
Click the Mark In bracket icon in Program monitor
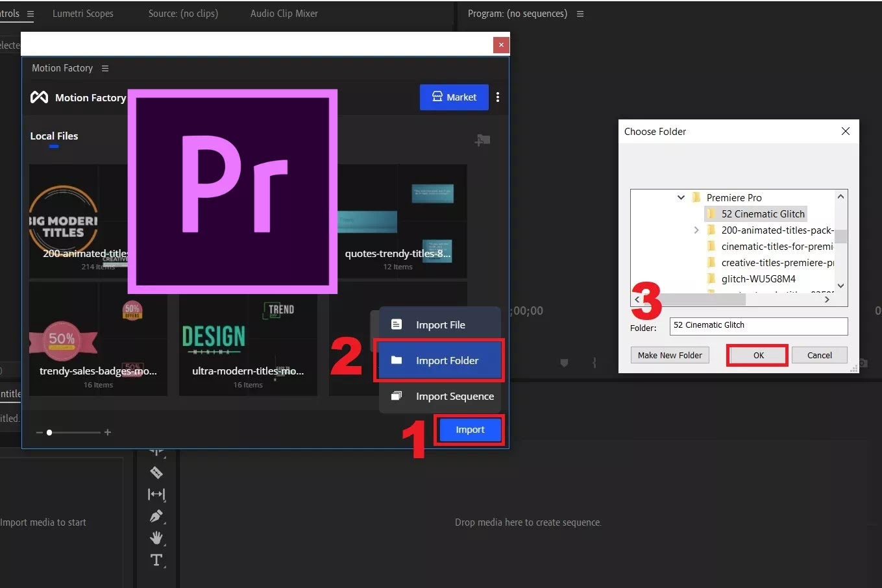click(594, 363)
